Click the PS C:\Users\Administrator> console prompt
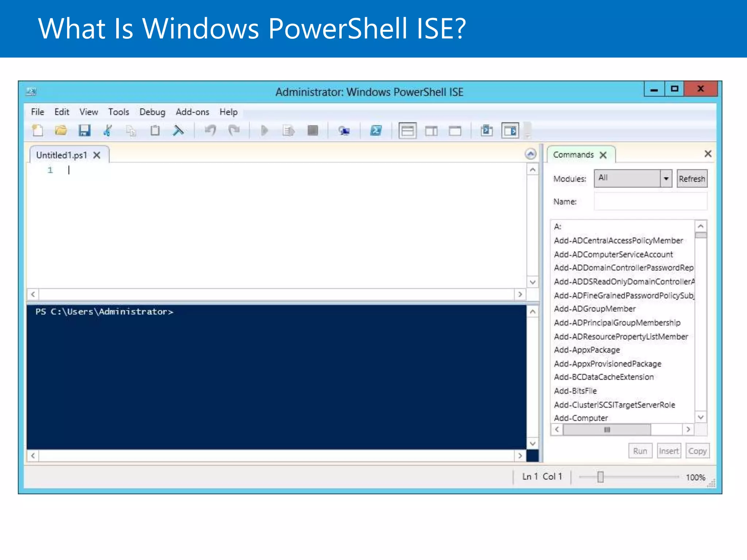This screenshot has width=747, height=560. [x=104, y=312]
